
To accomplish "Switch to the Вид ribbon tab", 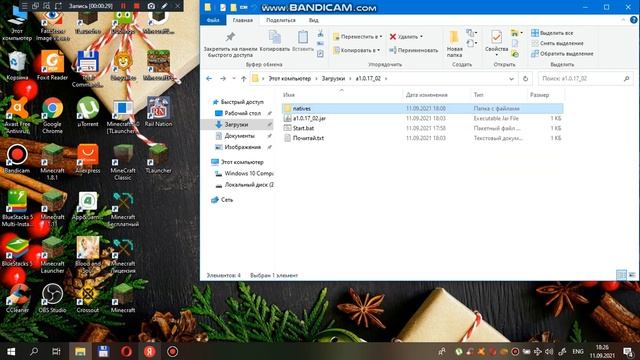I will tap(313, 20).
